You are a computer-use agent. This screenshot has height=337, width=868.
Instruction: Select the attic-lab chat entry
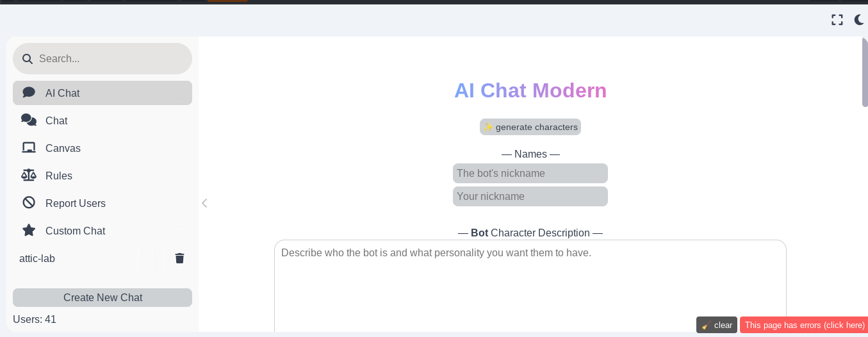[83, 258]
